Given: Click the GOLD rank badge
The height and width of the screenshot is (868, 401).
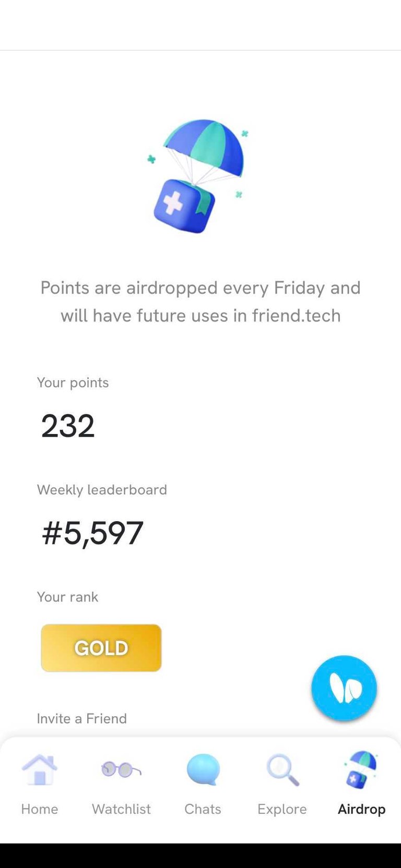Looking at the screenshot, I should [101, 648].
